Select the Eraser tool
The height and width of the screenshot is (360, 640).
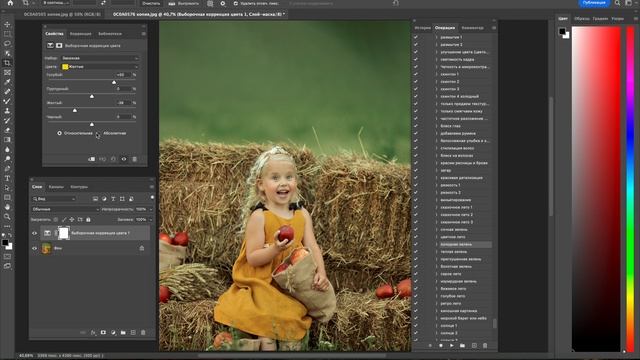click(x=7, y=130)
